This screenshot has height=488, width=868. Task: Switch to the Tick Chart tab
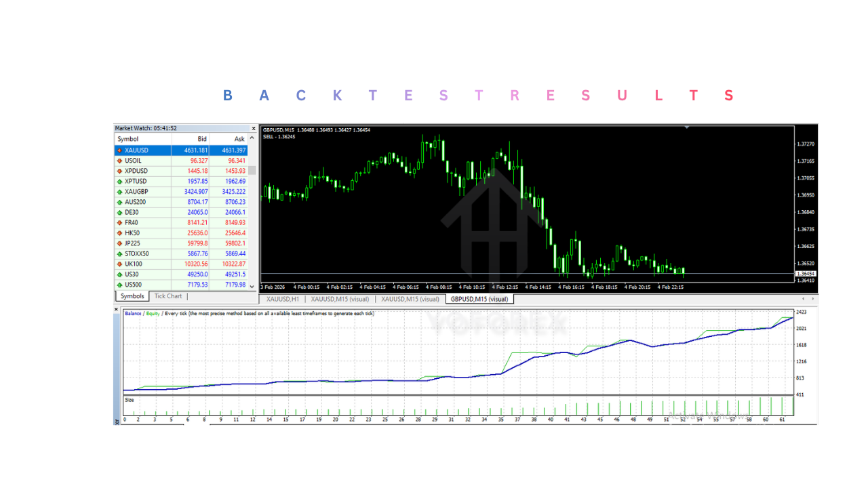click(168, 296)
